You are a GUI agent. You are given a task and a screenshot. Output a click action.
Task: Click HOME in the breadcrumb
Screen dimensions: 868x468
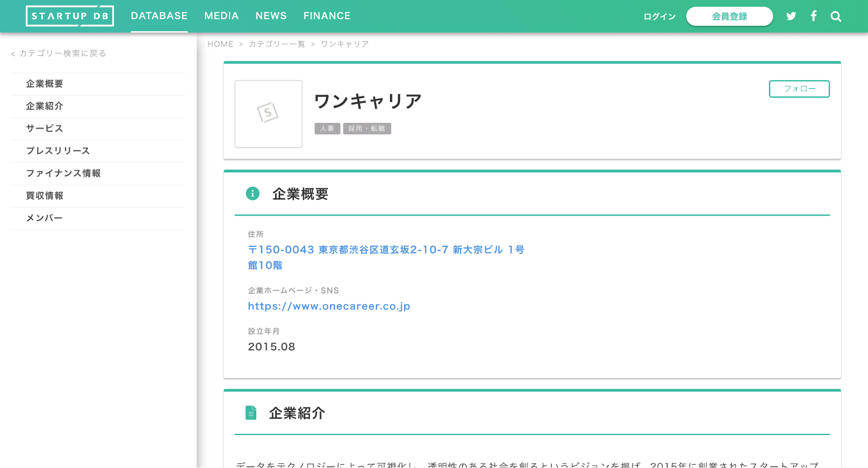[x=220, y=44]
